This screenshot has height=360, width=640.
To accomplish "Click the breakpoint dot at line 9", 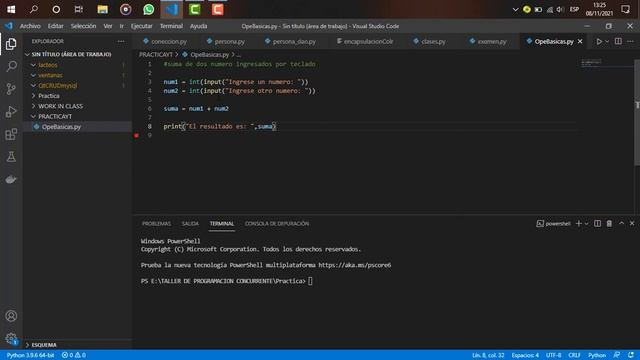I will click(x=136, y=135).
